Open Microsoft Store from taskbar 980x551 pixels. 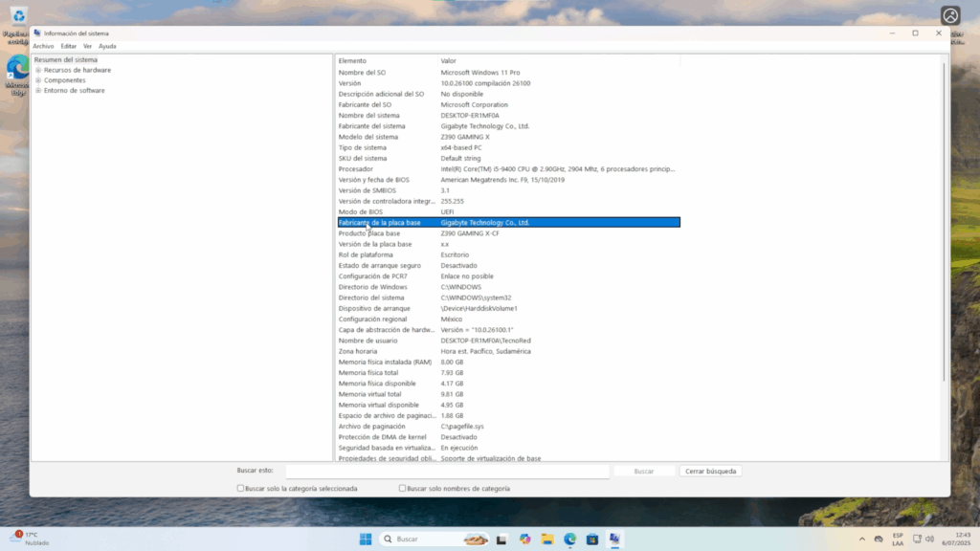[592, 540]
